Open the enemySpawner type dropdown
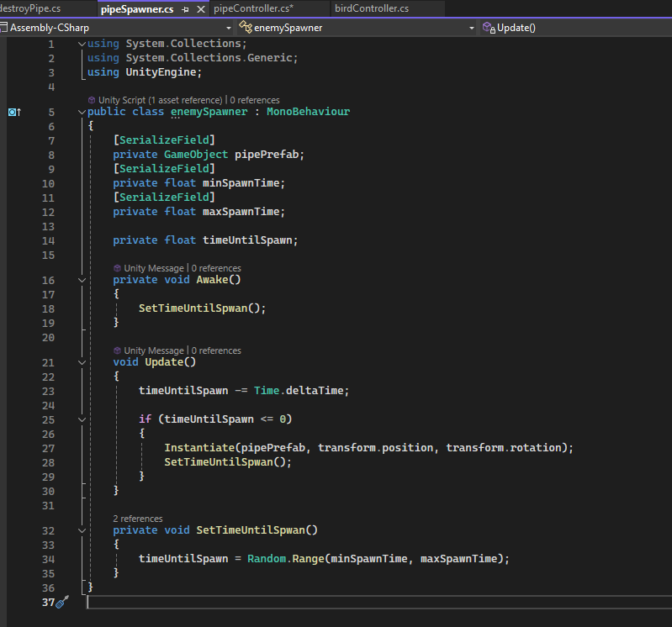Viewport: 672px width, 627px height. point(472,28)
